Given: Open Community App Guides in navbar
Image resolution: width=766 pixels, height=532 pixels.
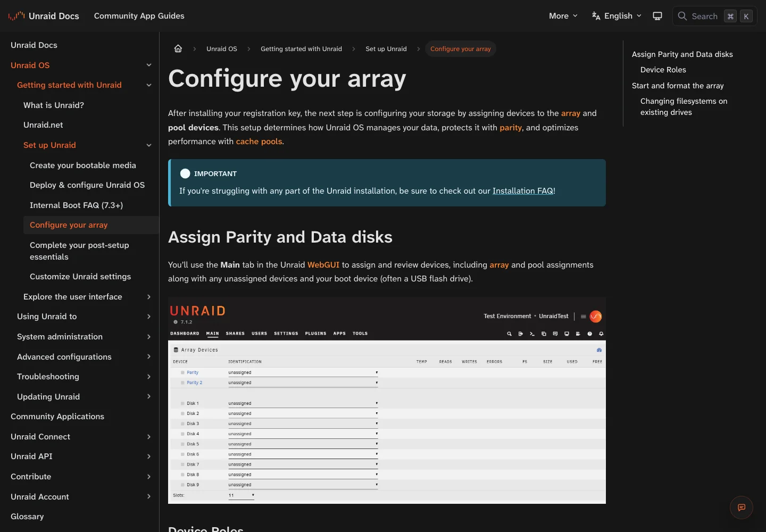Looking at the screenshot, I should 139,16.
